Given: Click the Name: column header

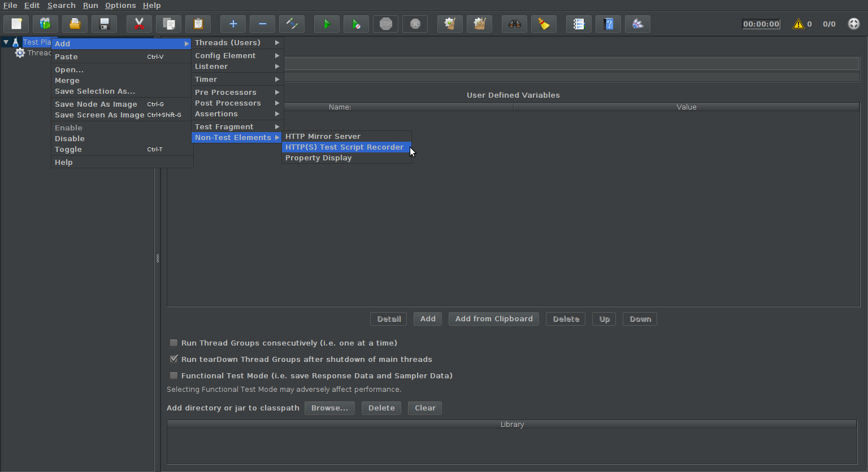Looking at the screenshot, I should [340, 107].
